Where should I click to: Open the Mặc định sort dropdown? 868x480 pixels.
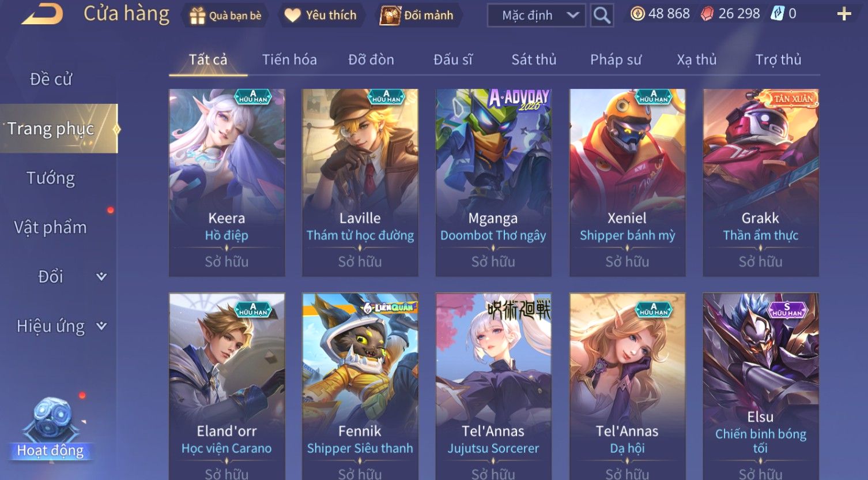pyautogui.click(x=536, y=16)
